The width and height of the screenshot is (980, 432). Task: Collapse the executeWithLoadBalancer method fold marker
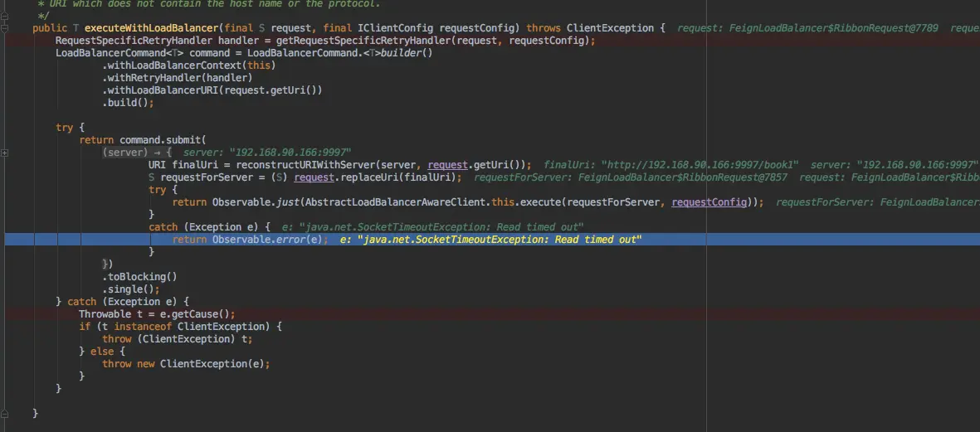(x=4, y=28)
